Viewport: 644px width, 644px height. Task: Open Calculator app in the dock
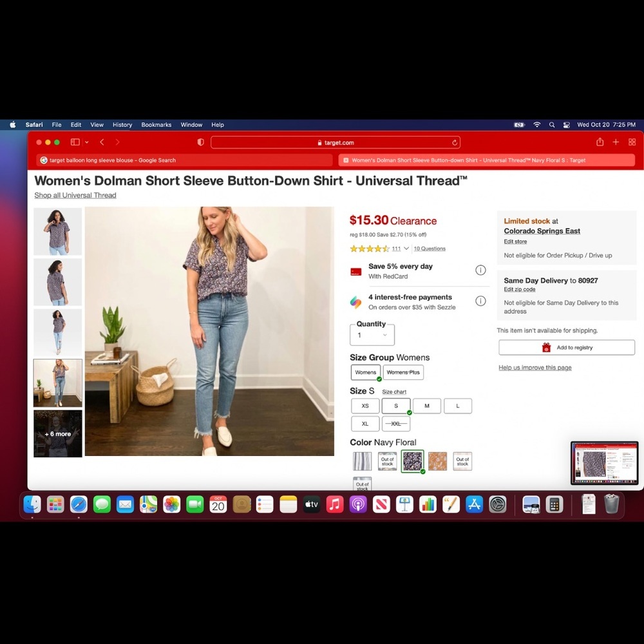[554, 504]
